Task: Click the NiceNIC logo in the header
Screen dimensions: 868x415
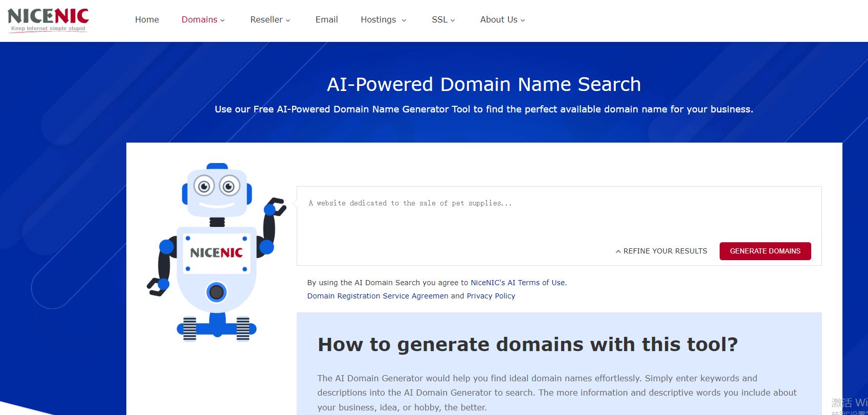Action: 48,19
